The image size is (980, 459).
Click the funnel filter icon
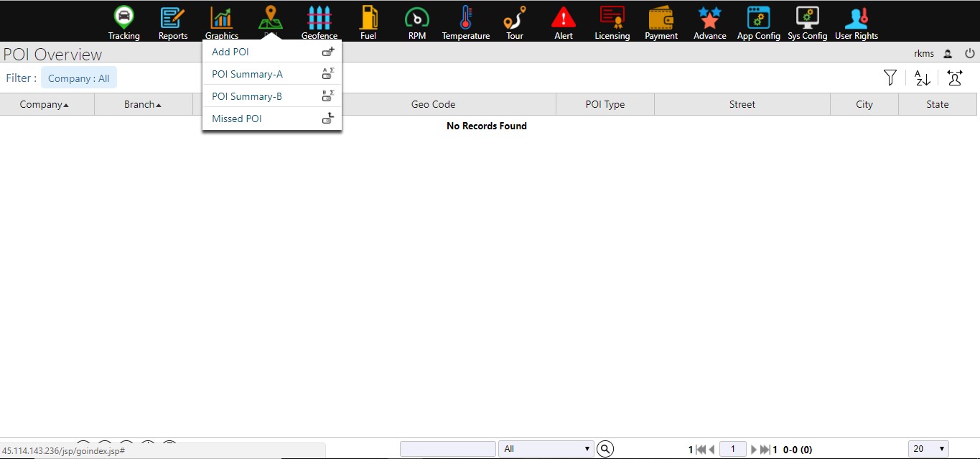click(x=890, y=78)
